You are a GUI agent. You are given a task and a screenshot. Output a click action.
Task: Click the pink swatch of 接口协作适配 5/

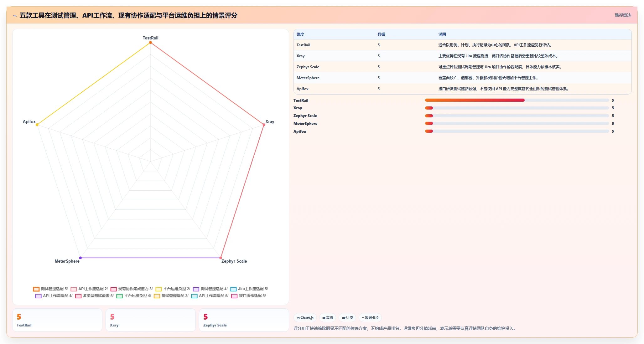(x=234, y=296)
